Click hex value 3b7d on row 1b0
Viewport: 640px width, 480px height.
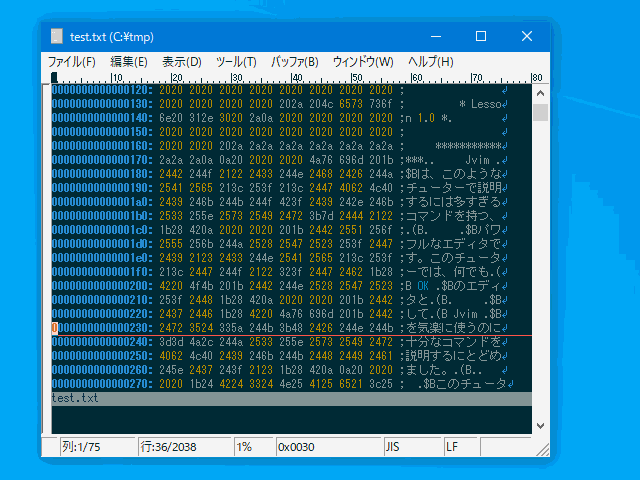pyautogui.click(x=321, y=216)
